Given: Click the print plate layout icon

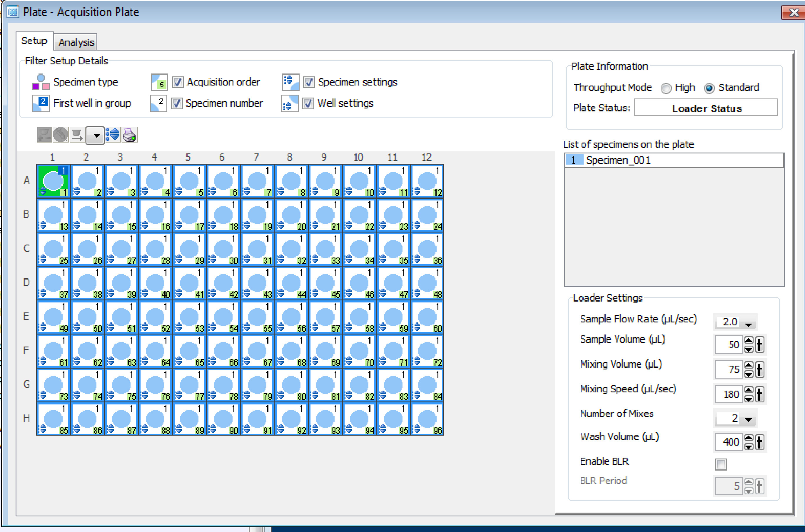Looking at the screenshot, I should 130,135.
